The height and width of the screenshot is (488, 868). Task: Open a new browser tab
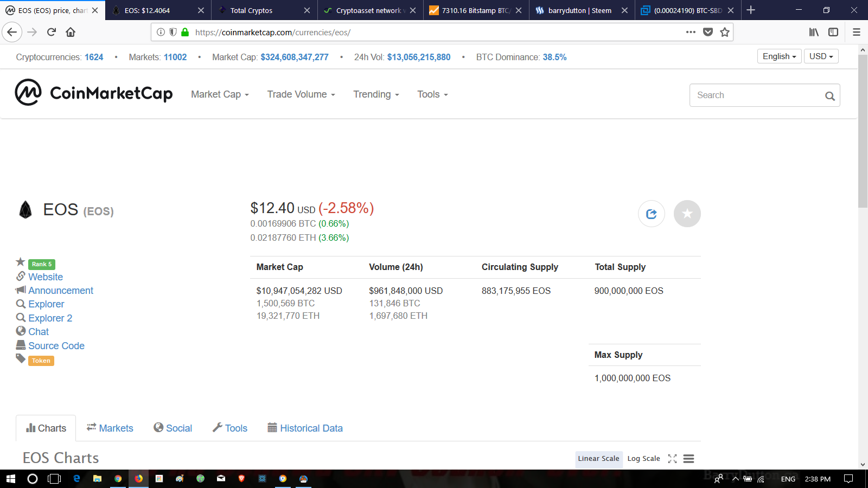click(x=751, y=10)
